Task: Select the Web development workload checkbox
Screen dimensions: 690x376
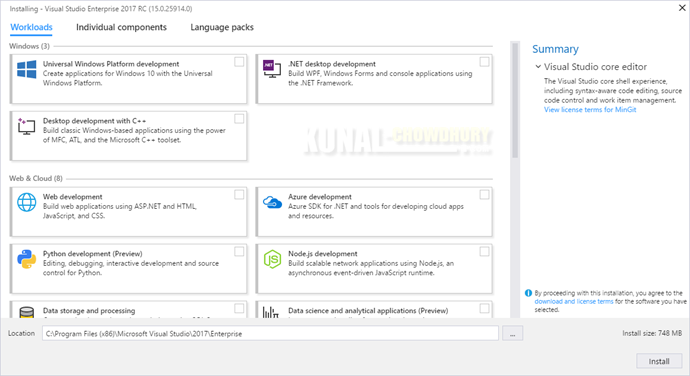Action: [x=239, y=195]
